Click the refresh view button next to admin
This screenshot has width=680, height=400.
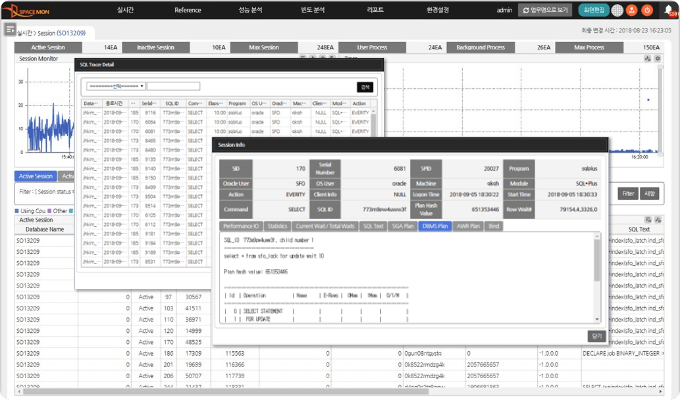pos(545,10)
